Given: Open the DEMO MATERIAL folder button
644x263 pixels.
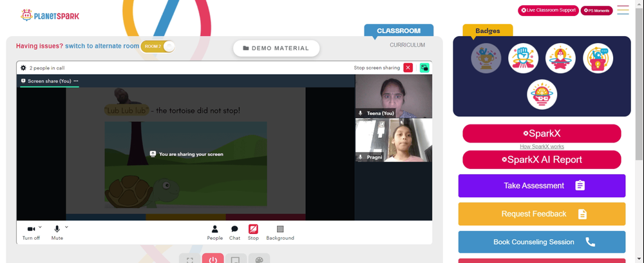Looking at the screenshot, I should [276, 48].
